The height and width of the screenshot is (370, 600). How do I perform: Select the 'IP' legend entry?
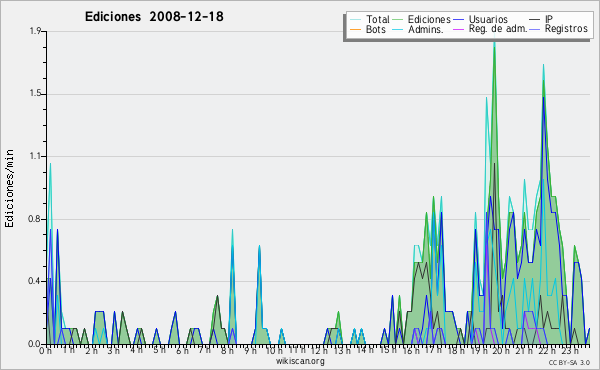[x=549, y=19]
